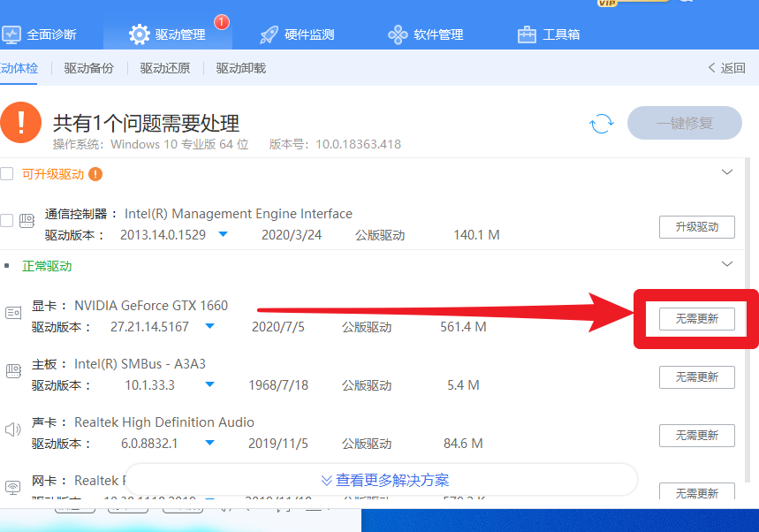This screenshot has width=759, height=532.
Task: Click 无需更新 for Intel SMBus - A3A3
Action: click(x=697, y=377)
